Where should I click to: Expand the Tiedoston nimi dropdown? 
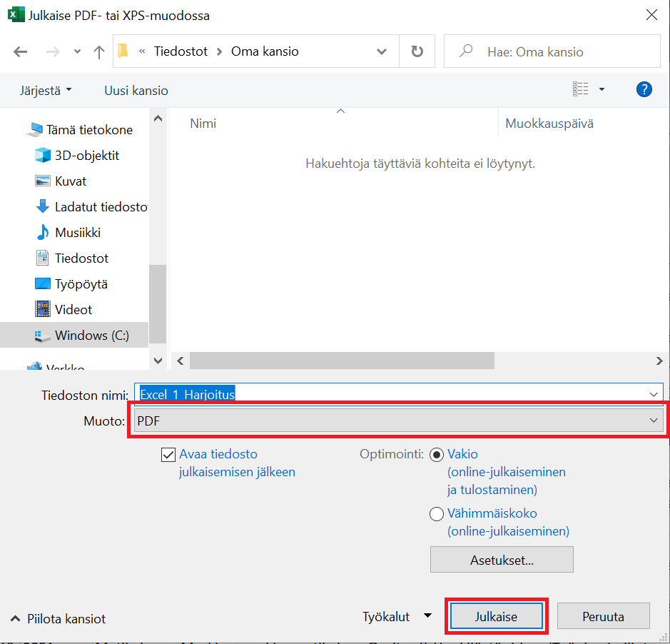654,394
